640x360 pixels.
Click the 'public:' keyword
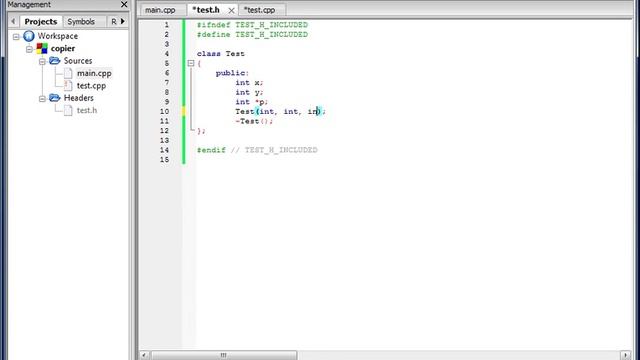pos(232,73)
